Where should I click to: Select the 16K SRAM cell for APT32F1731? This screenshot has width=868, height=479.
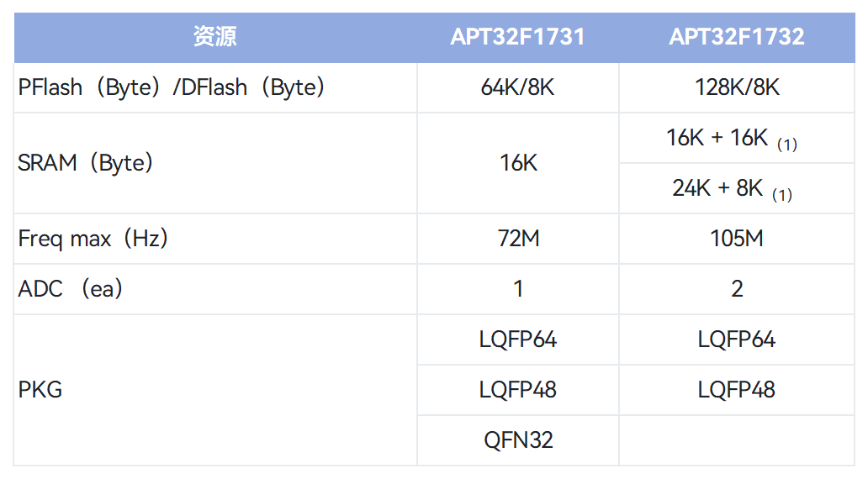tap(517, 163)
